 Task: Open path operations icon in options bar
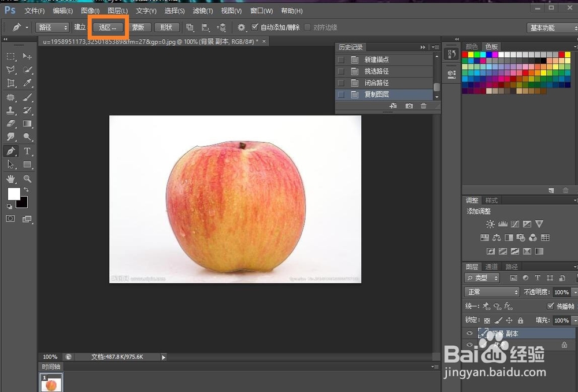190,27
